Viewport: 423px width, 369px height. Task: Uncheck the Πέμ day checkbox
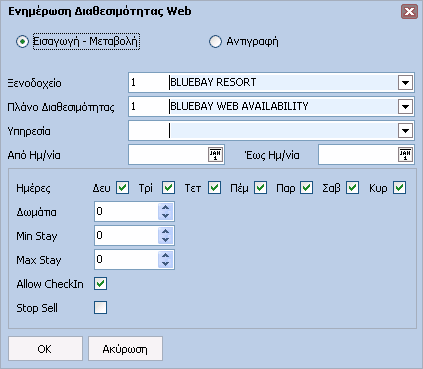click(261, 188)
